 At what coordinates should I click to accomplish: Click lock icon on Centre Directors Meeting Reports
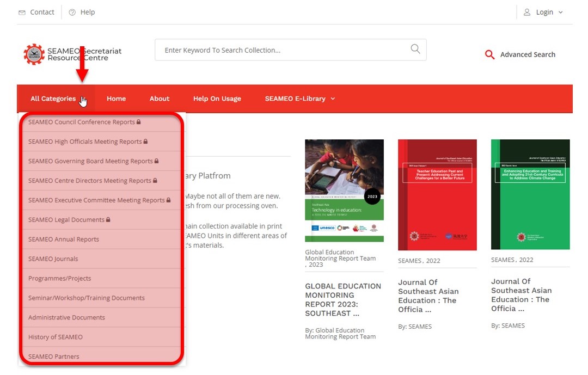pyautogui.click(x=155, y=180)
